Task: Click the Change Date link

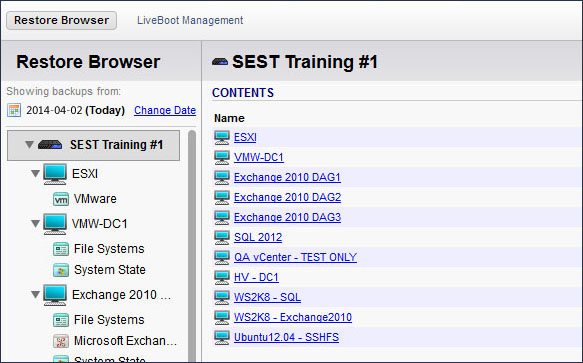Action: coord(165,110)
